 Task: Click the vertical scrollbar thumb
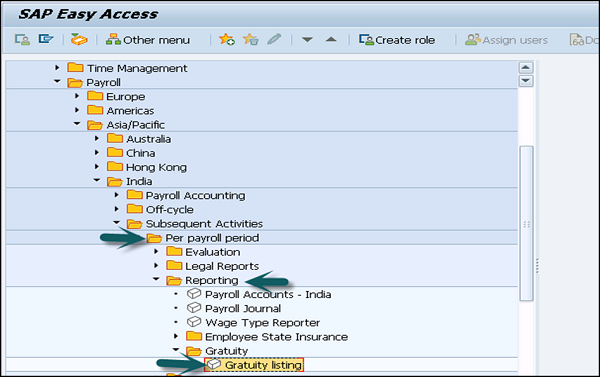click(x=527, y=223)
